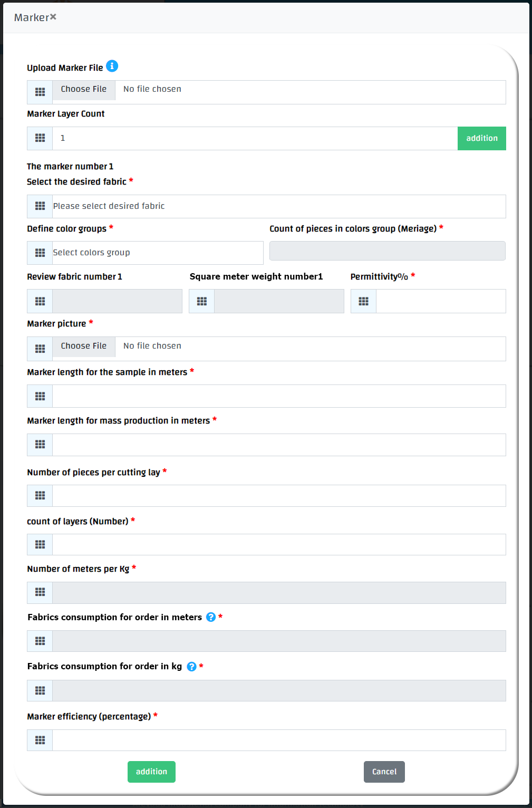532x808 pixels.
Task: Click the Marker length for sample input
Action: tap(278, 396)
